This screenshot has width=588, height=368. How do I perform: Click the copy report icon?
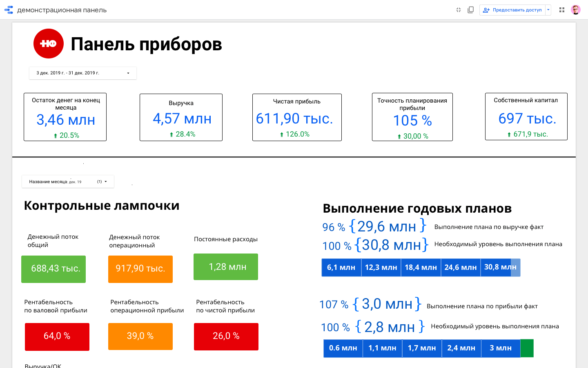click(x=470, y=10)
